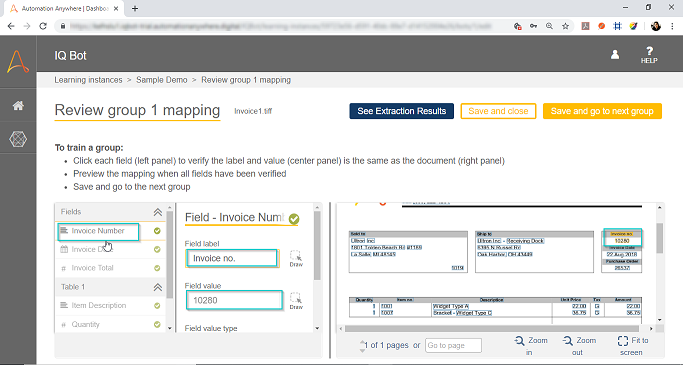
Task: Open the user profile icon
Action: 615,54
